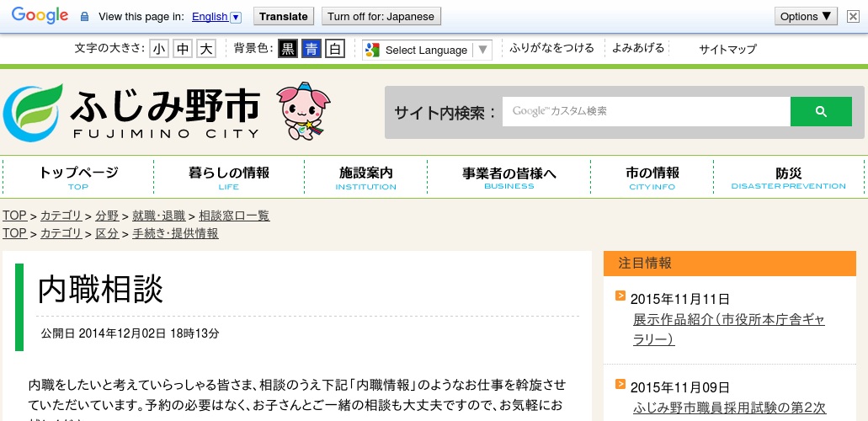Click the orange arrow beside 2015年11月09日
Viewport: 868px width, 421px height.
point(620,384)
